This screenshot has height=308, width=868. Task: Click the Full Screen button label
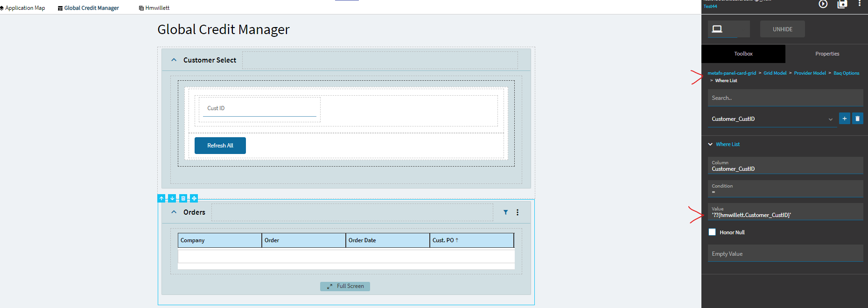coord(350,286)
